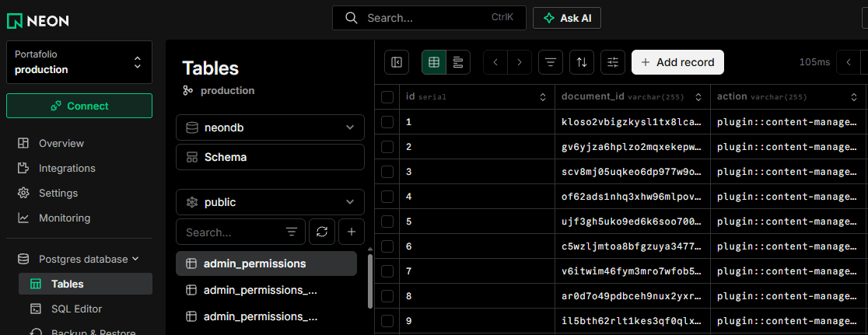Refresh the tables list

[322, 232]
